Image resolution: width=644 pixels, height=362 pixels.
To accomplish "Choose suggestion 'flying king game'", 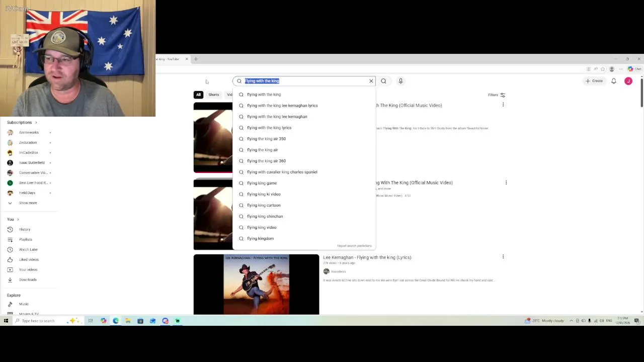I will click(x=304, y=183).
